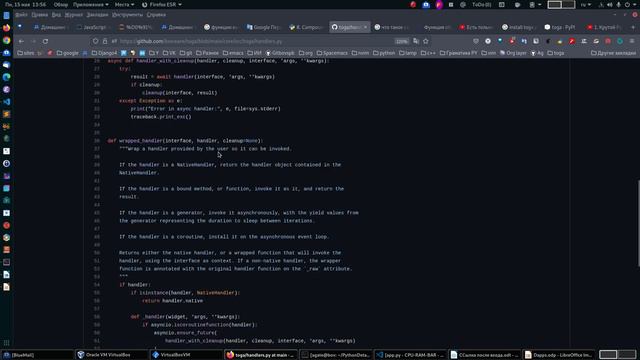Open the Приложения dropdown in the top panel
This screenshot has width=640, height=360.
(91, 4)
